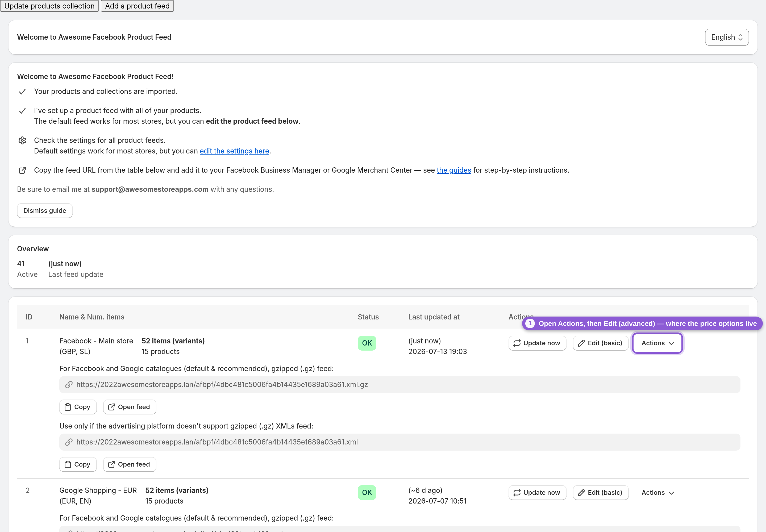Dismiss the welcome guide
This screenshot has height=532, width=766.
click(x=45, y=211)
